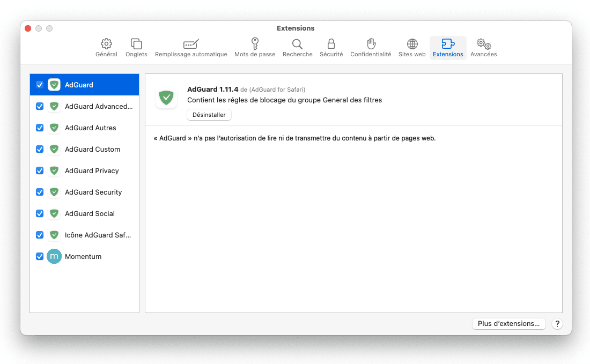Viewport: 590px width, 364px height.
Task: Open the Général gear icon tab
Action: [106, 44]
